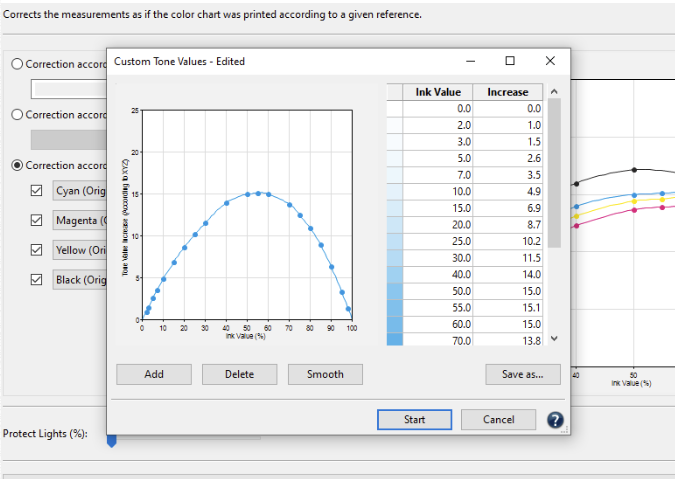Open the Black (Orig) dropdown

[80, 280]
